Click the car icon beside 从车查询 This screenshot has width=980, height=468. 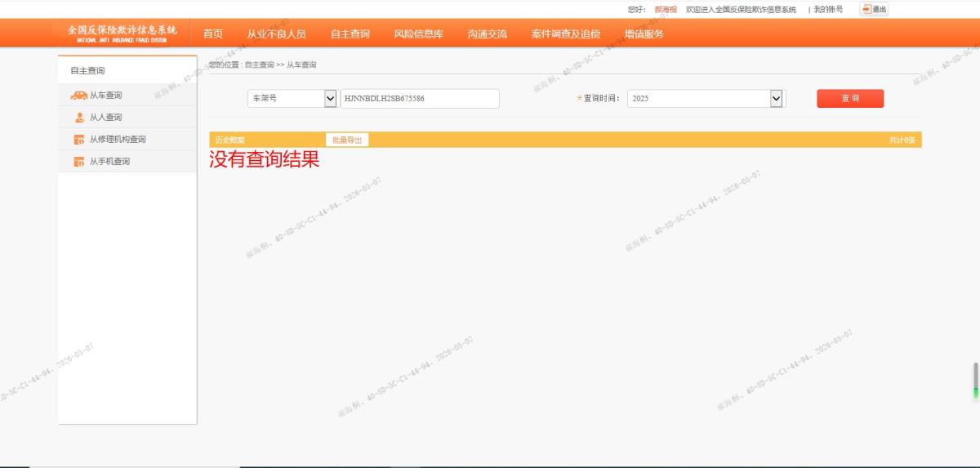79,96
